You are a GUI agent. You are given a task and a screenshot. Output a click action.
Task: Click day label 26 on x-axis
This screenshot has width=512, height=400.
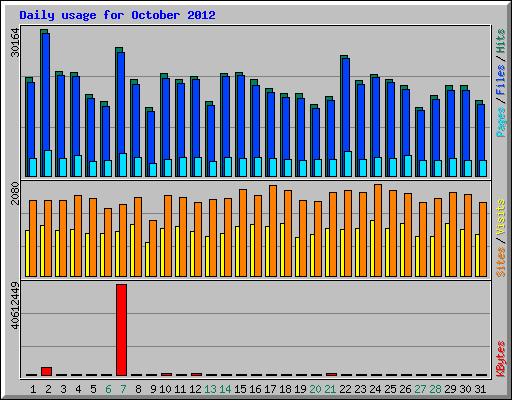point(405,389)
